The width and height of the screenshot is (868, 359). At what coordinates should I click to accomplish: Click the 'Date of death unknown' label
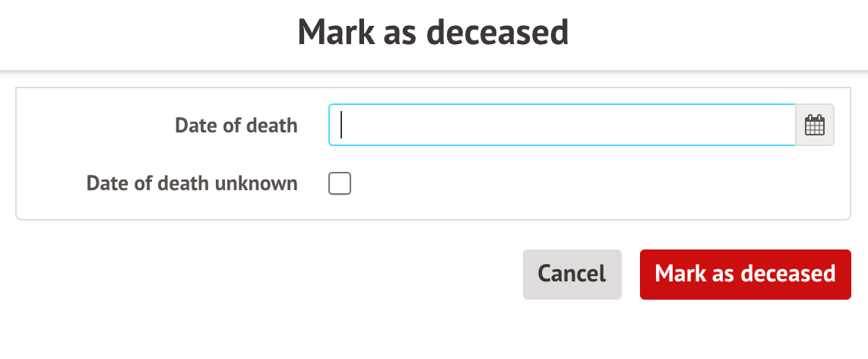192,183
